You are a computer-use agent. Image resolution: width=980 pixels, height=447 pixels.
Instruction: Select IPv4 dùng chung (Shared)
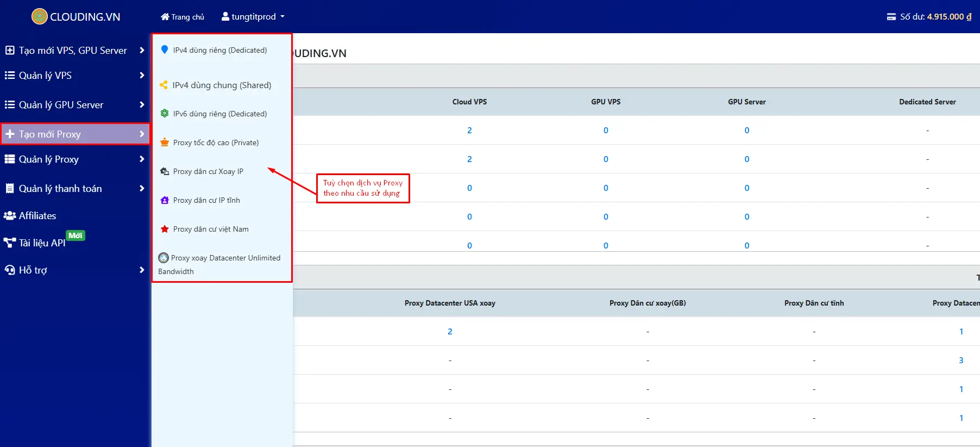(x=222, y=85)
